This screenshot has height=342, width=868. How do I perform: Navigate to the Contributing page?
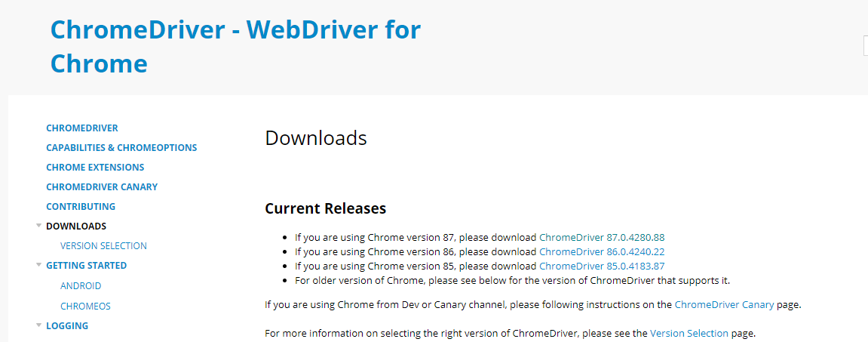click(81, 207)
